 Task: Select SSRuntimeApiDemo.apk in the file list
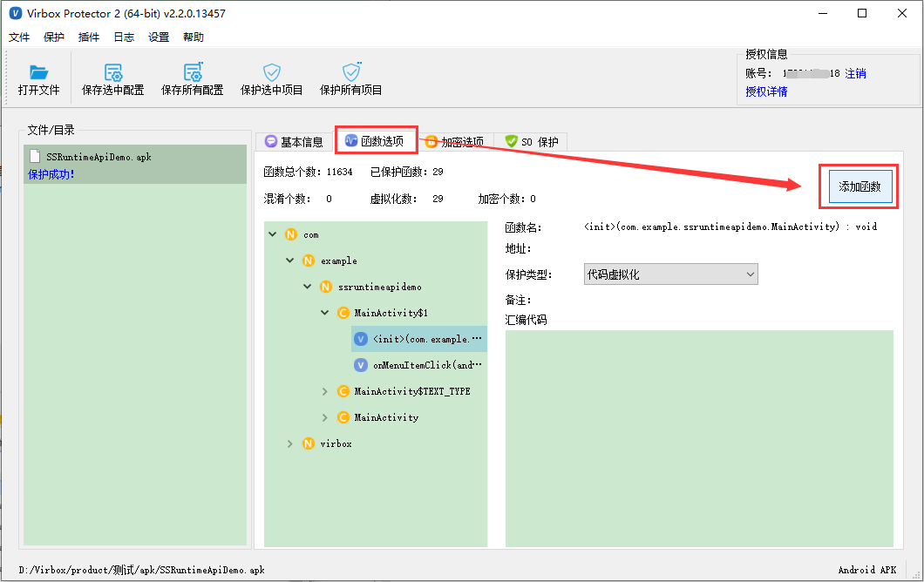(135, 164)
